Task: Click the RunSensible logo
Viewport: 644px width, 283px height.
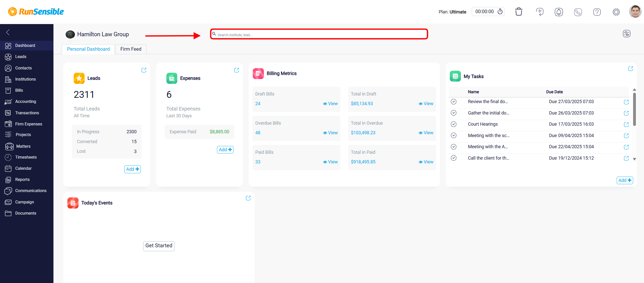Action: [x=36, y=12]
